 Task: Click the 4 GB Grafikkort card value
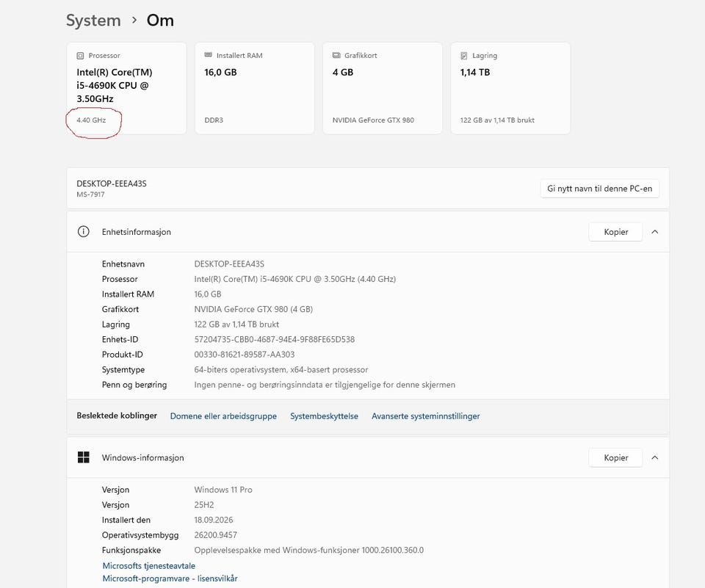(343, 73)
